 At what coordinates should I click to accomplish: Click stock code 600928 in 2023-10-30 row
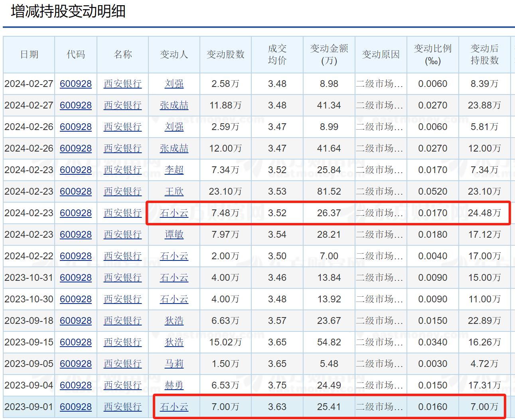pos(76,299)
